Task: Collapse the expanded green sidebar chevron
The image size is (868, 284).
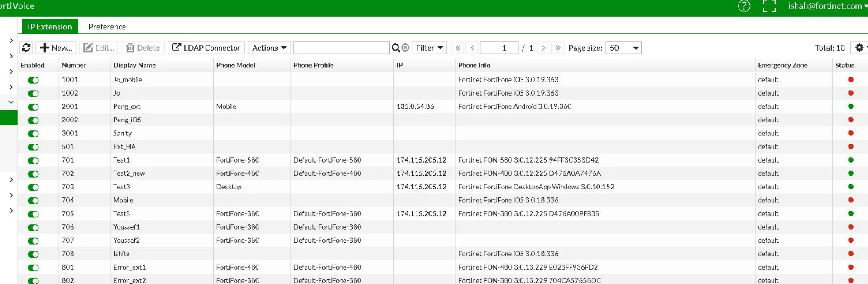Action: tap(11, 102)
